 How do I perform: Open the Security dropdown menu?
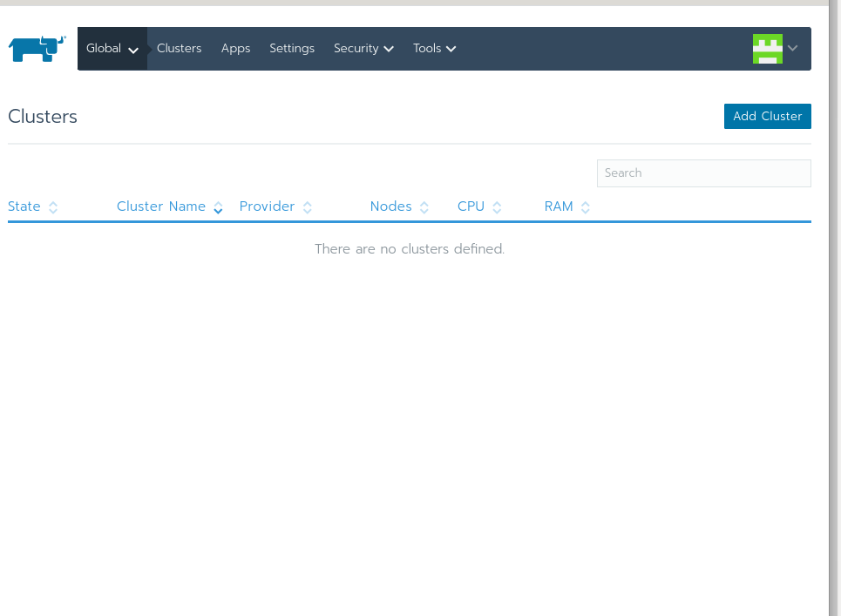(x=363, y=49)
